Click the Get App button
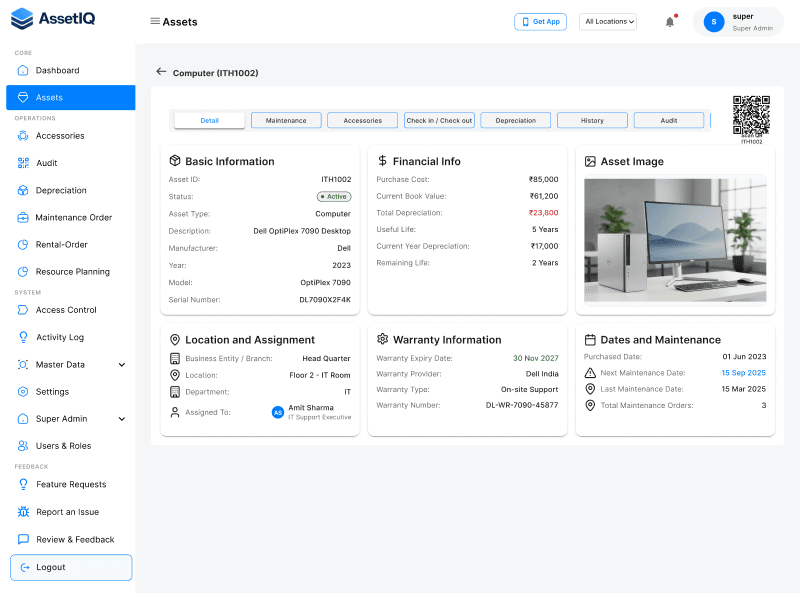Screen dimensions: 800x608 click(x=540, y=21)
